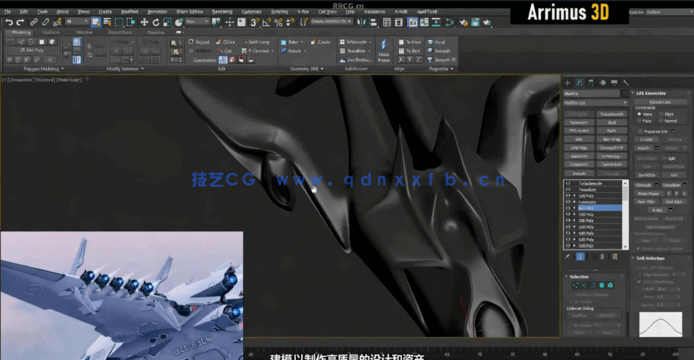Screen dimensions: 694x360
Task: Click the Attach button in command panel
Action: 643,148
